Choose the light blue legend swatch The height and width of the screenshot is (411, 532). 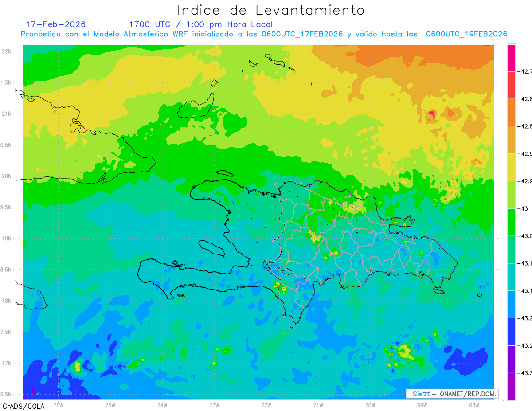[x=511, y=305]
